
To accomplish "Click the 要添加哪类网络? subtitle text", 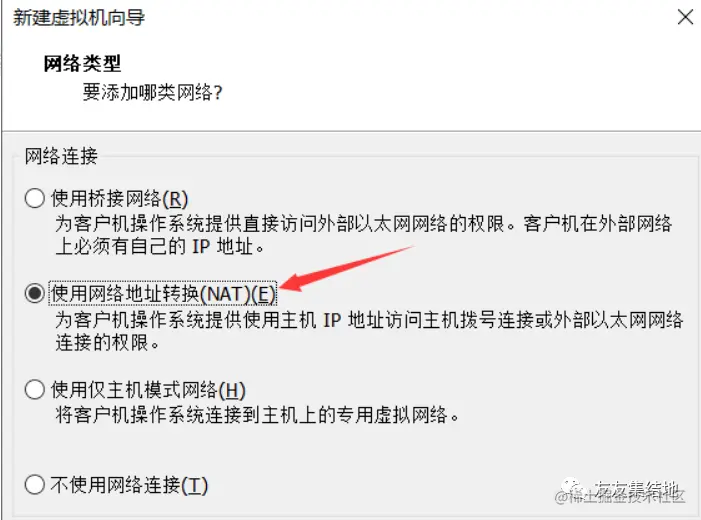I will pos(152,93).
